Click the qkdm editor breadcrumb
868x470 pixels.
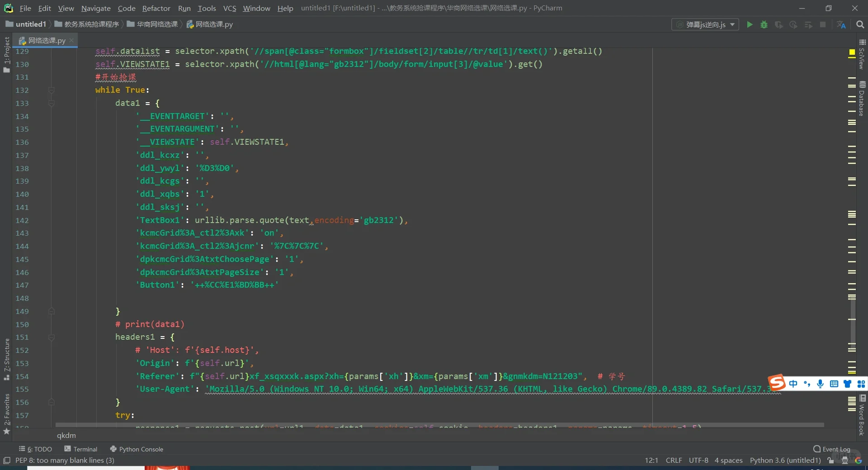66,436
